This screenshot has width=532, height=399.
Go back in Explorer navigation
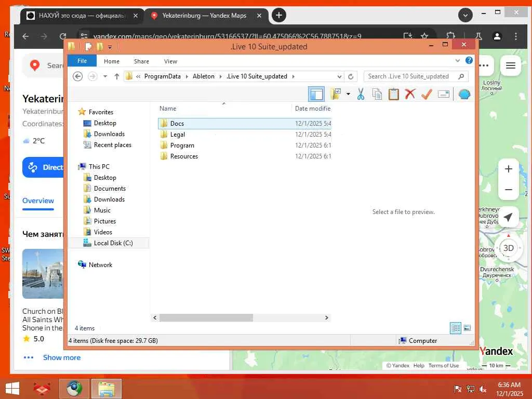(78, 76)
